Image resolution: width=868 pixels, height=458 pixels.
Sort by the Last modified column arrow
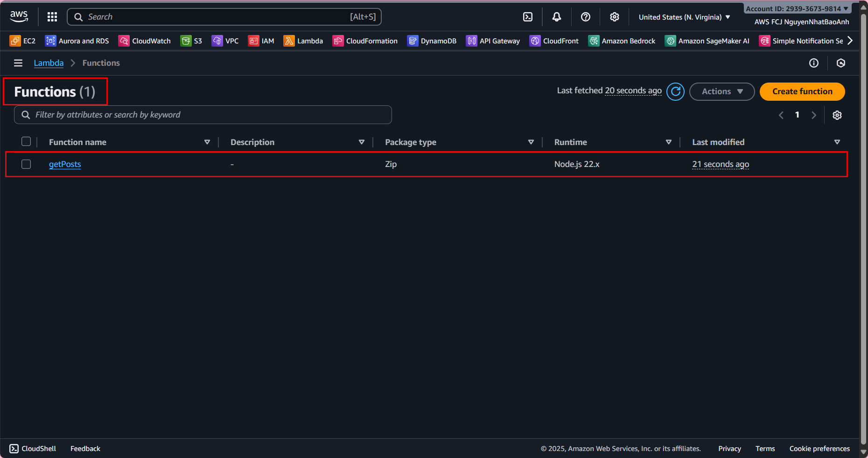[837, 142]
